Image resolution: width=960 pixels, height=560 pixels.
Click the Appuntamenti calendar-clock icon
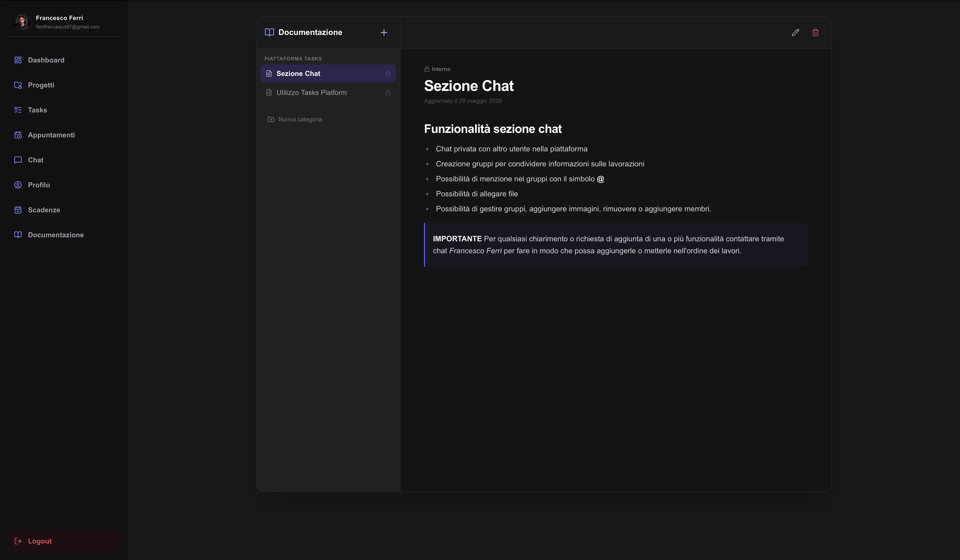(18, 135)
